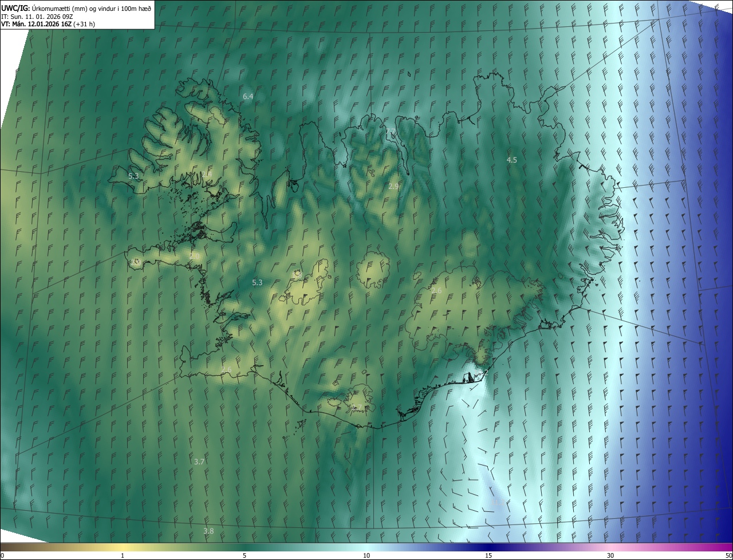Viewport: 733px width, 560px height.
Task: Click the colorbar tick labeled 10
Action: 366,555
